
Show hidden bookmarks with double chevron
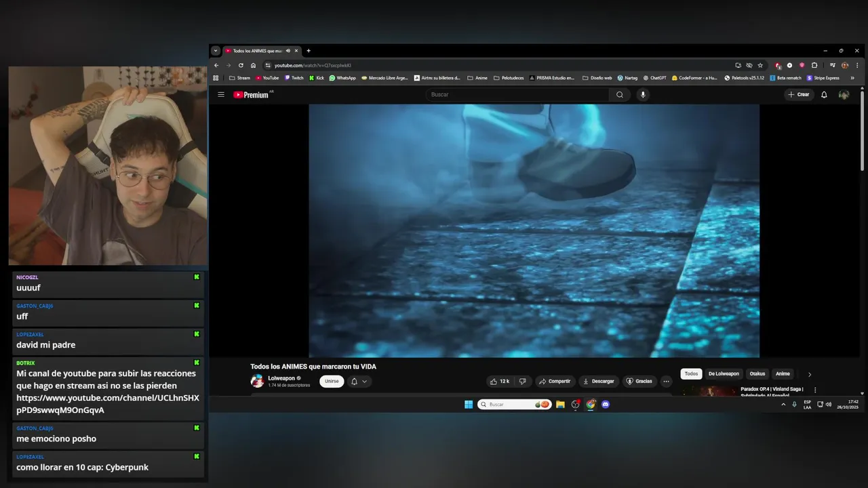click(852, 78)
